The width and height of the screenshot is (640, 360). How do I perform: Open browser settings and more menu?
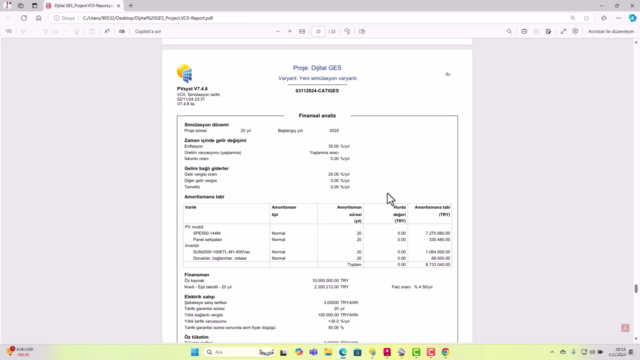click(x=618, y=18)
